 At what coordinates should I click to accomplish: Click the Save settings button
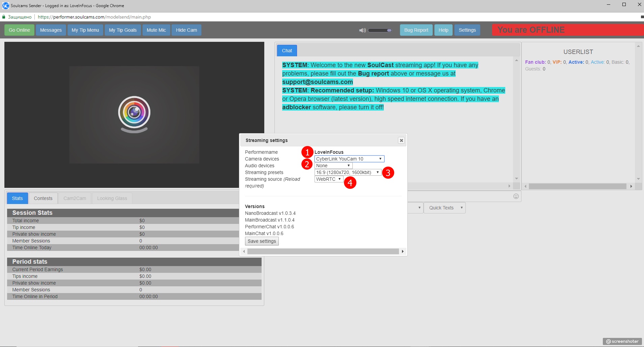(x=262, y=241)
